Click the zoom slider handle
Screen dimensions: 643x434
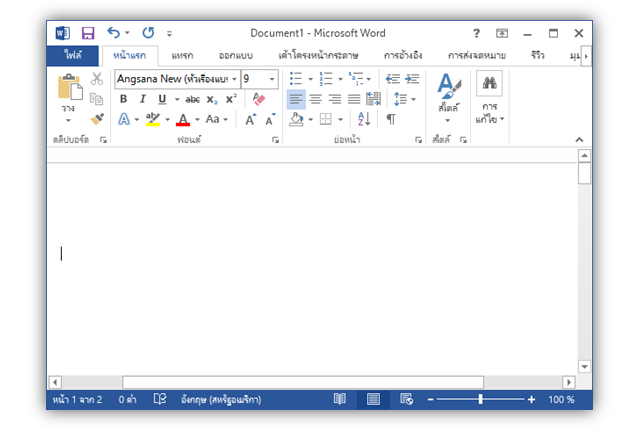(480, 399)
